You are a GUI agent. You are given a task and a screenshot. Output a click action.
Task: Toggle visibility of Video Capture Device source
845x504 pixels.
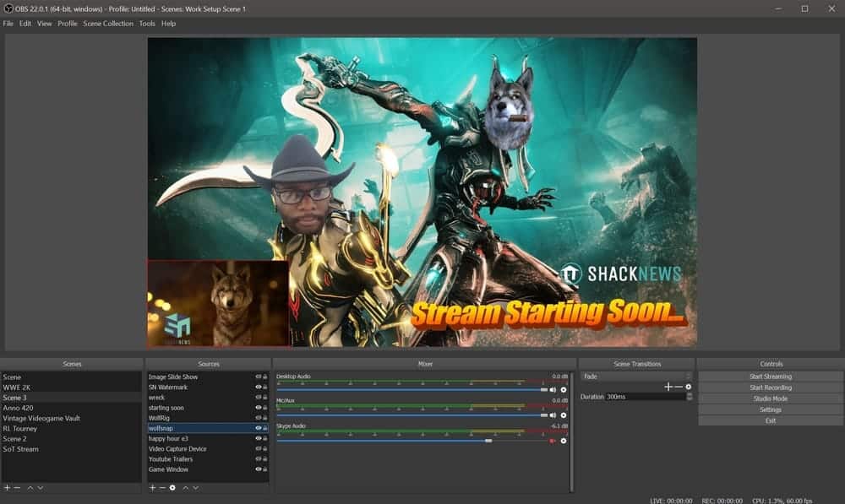258,448
